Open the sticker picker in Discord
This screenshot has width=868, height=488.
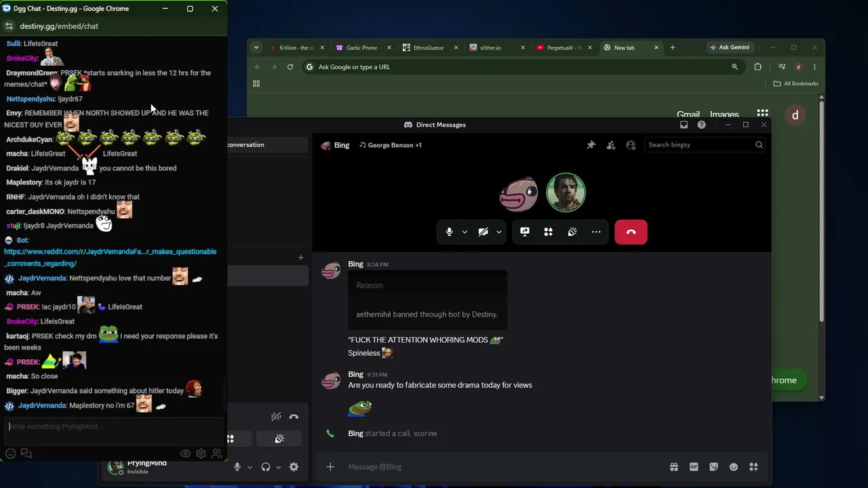click(x=713, y=467)
